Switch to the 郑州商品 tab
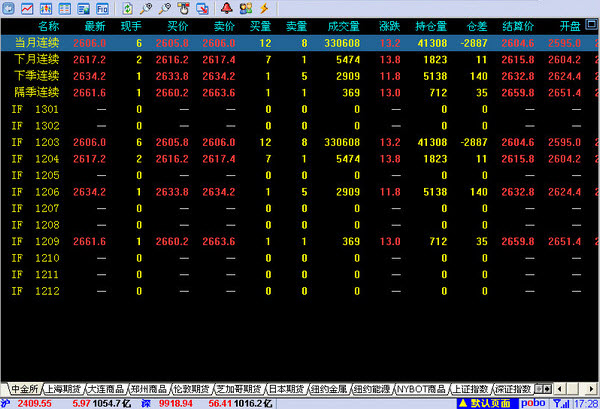600x409 pixels. [149, 389]
